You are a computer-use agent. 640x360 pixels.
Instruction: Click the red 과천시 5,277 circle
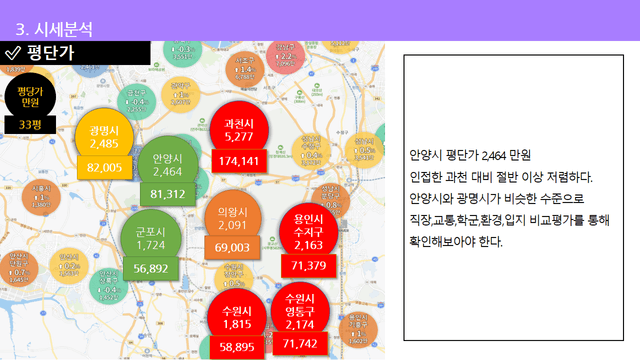239,130
